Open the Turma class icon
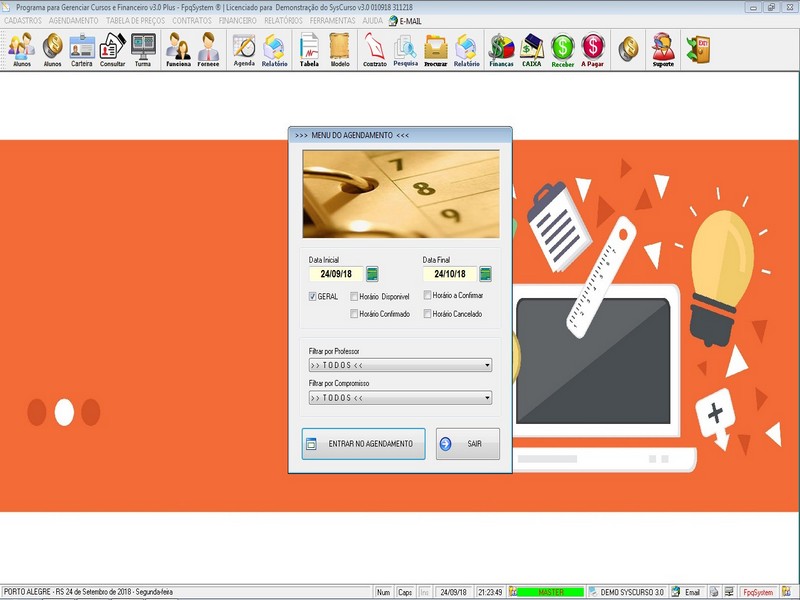The height and width of the screenshot is (600, 800). click(x=143, y=49)
